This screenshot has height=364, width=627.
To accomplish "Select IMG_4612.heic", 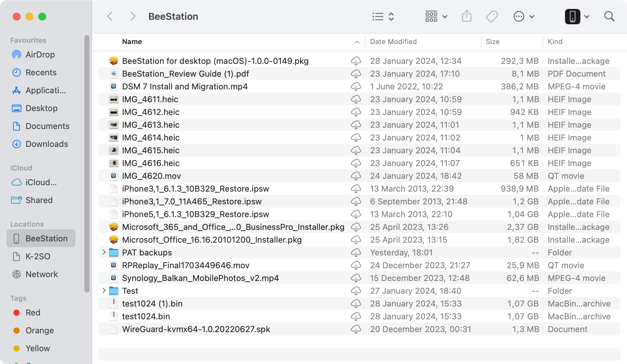I will click(360, 112).
